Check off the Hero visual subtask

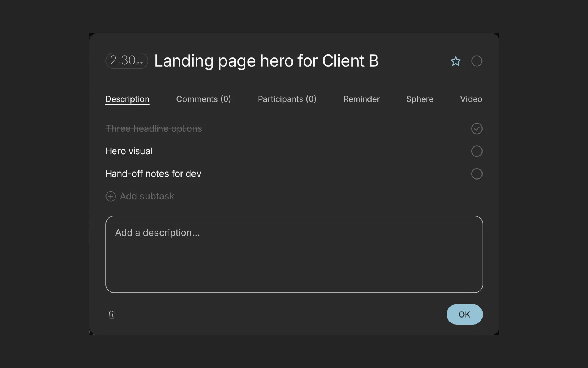(x=477, y=151)
